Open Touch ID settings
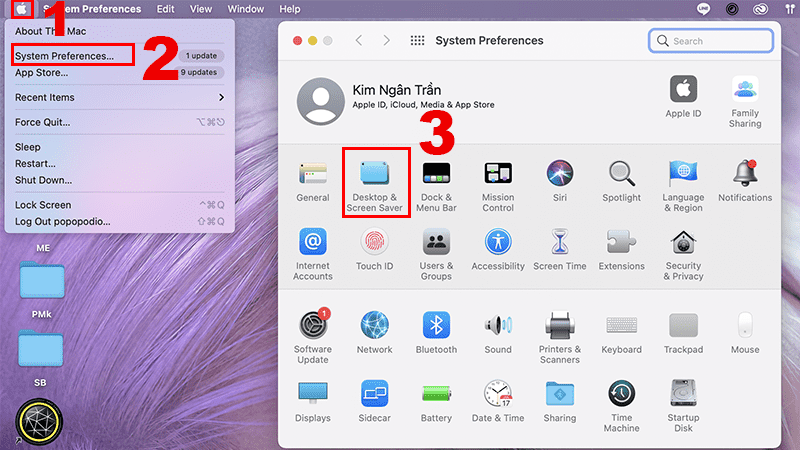 (374, 250)
